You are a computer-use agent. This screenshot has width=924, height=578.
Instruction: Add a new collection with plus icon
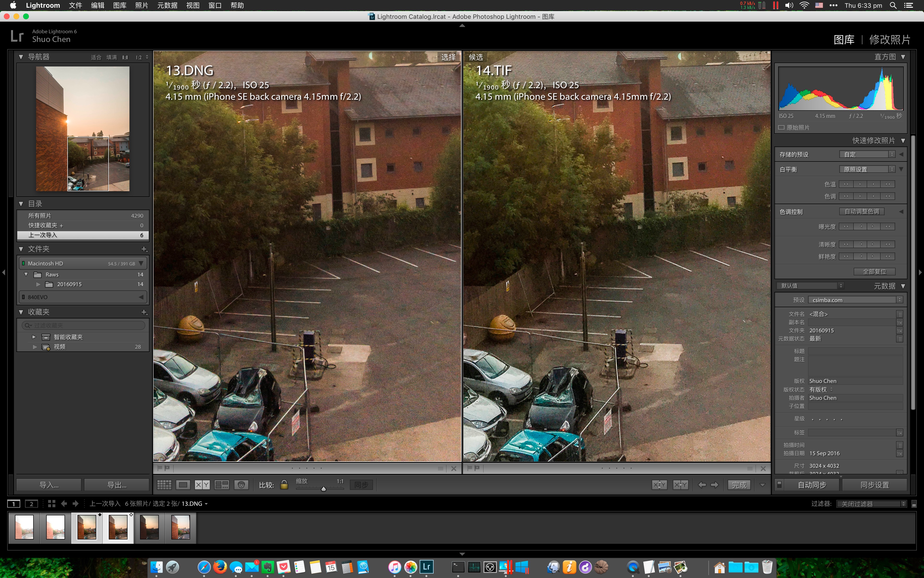(x=144, y=312)
